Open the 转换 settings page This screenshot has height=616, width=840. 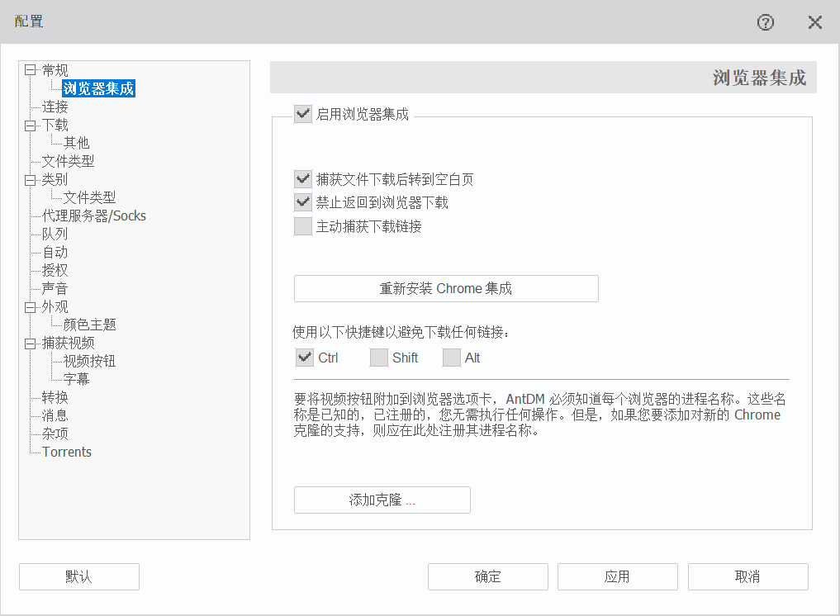[x=55, y=397]
